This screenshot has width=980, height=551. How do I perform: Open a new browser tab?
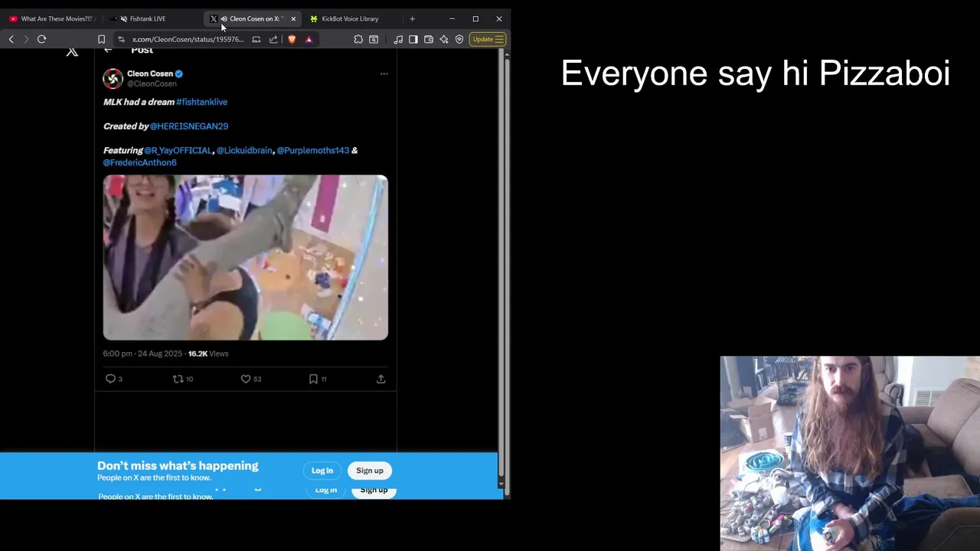click(412, 18)
